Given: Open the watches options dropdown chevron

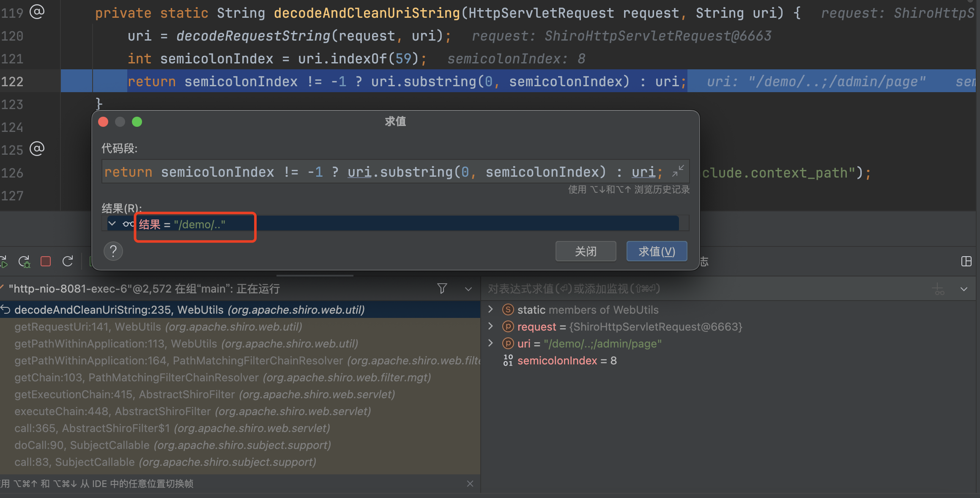Looking at the screenshot, I should (x=964, y=289).
